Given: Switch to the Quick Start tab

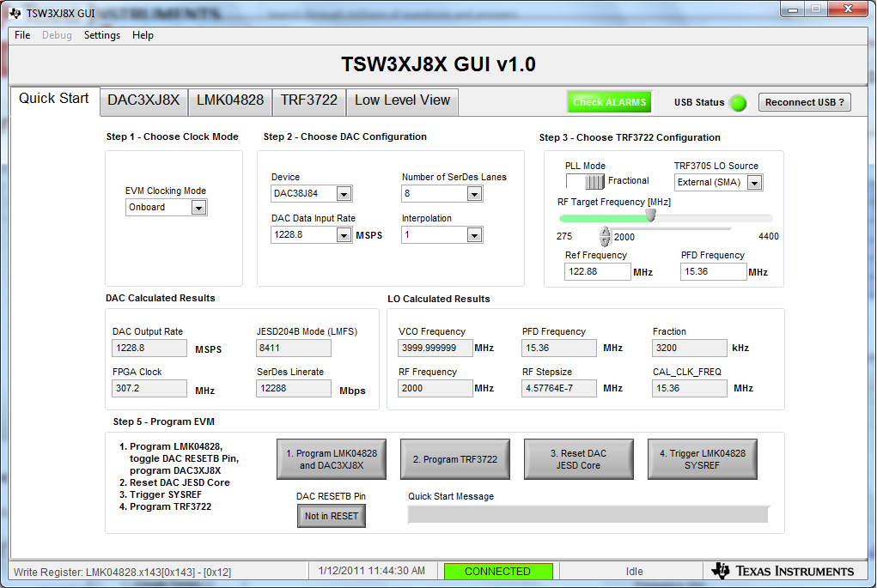Looking at the screenshot, I should click(x=54, y=99).
